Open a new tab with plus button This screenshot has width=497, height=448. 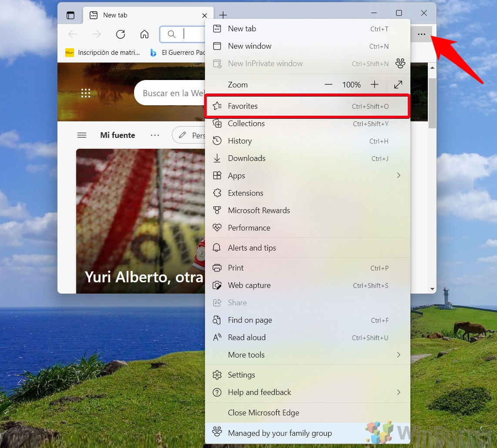(x=223, y=15)
